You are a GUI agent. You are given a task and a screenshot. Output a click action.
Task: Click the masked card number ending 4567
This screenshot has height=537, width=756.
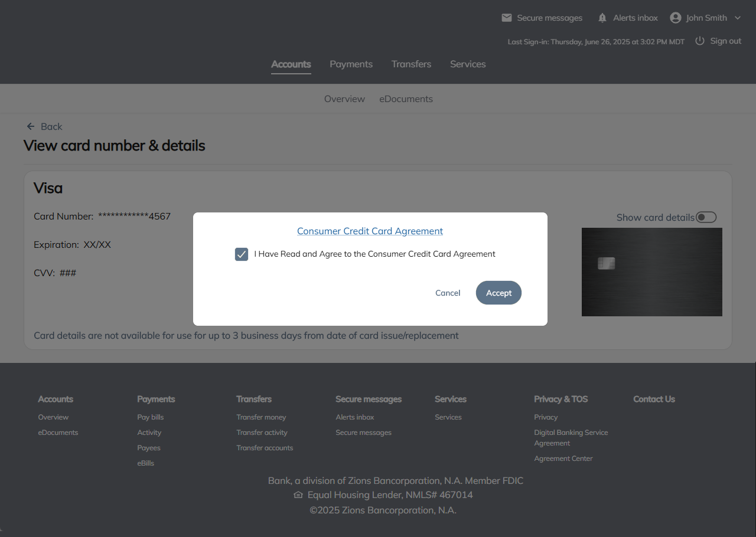(134, 217)
